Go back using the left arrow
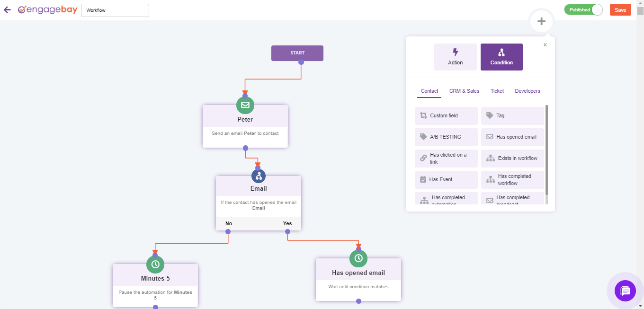644x309 pixels. click(x=7, y=9)
